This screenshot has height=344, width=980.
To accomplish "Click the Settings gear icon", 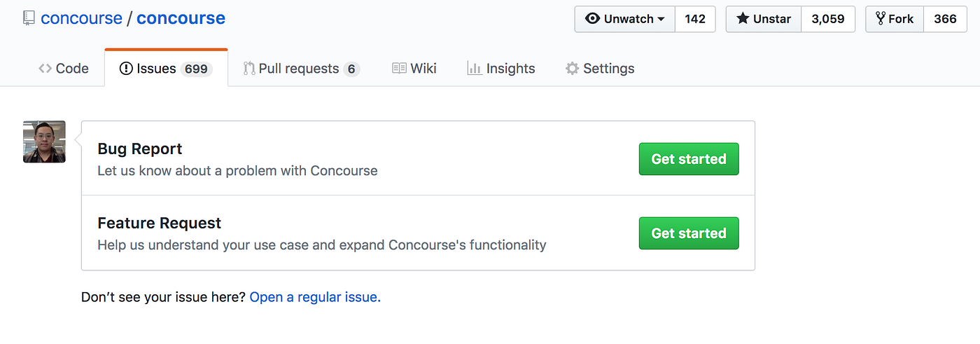I will [x=573, y=69].
